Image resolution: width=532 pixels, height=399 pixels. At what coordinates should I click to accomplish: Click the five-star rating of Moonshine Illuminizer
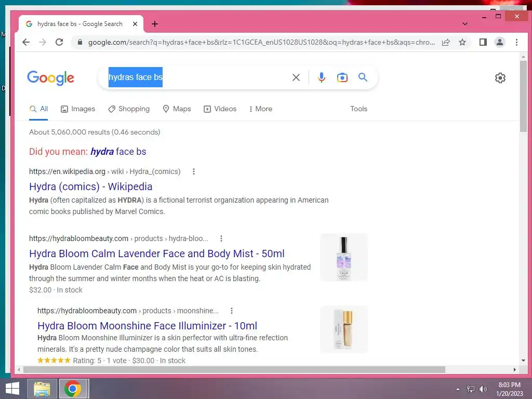54,361
